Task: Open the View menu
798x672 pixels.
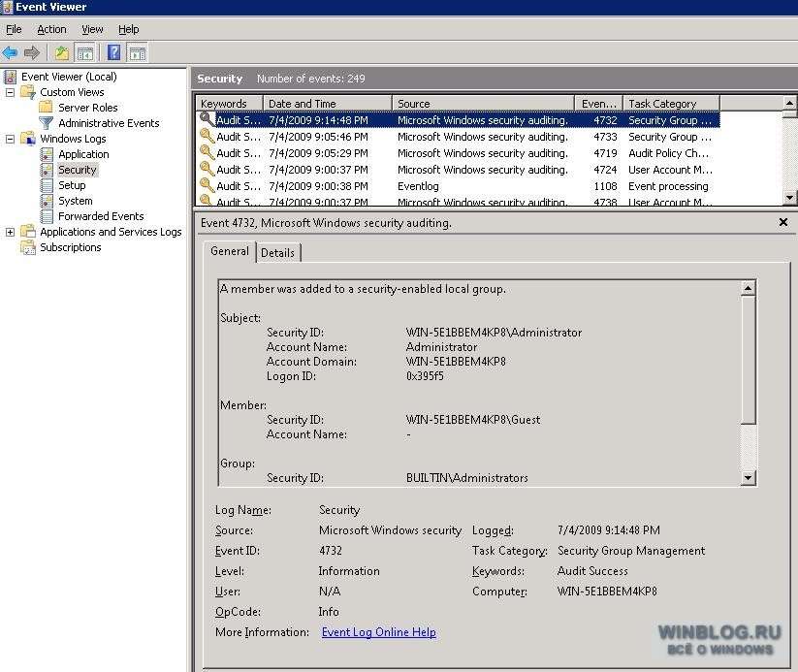Action: 92,29
